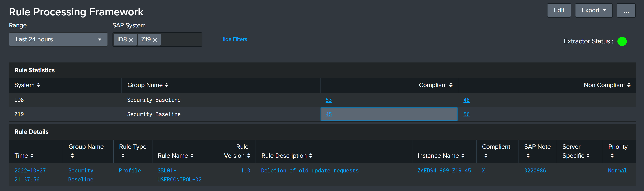The height and width of the screenshot is (191, 644).
Task: Remove the ID8 system filter chip
Action: [x=131, y=40]
